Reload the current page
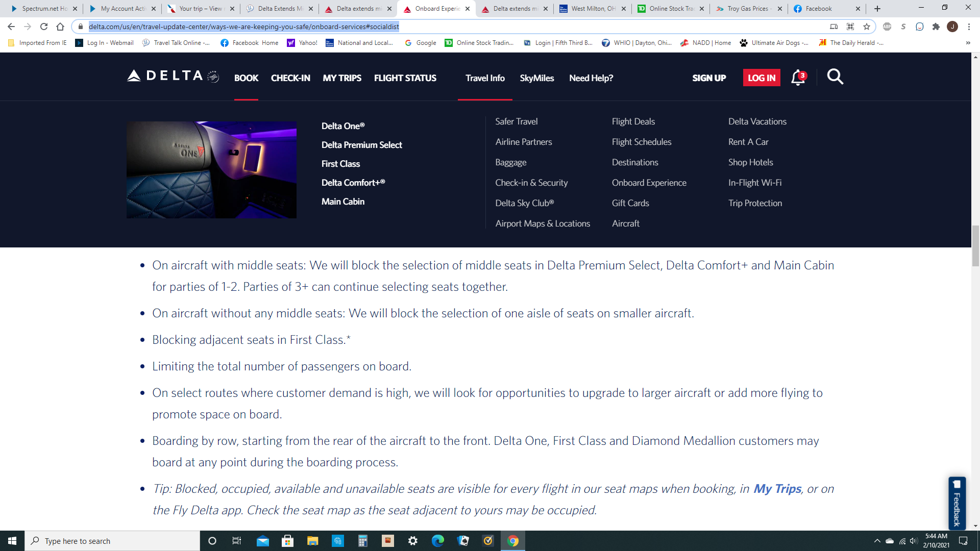This screenshot has height=551, width=980. tap(44, 27)
